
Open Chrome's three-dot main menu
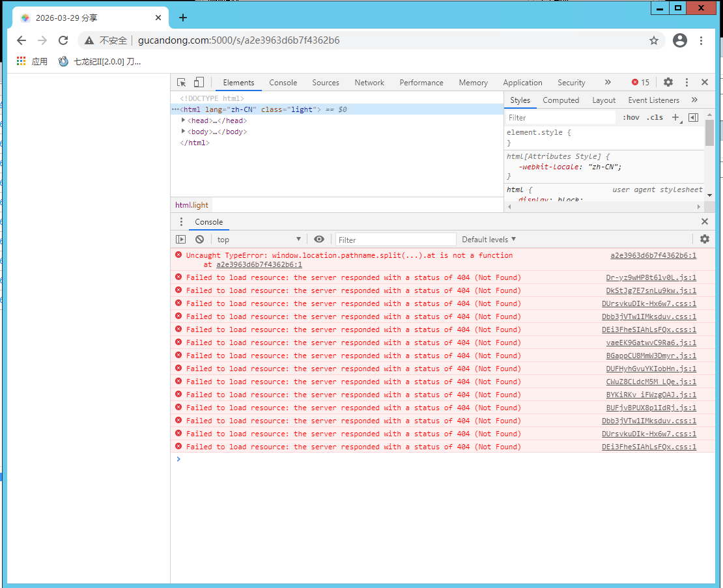[701, 40]
